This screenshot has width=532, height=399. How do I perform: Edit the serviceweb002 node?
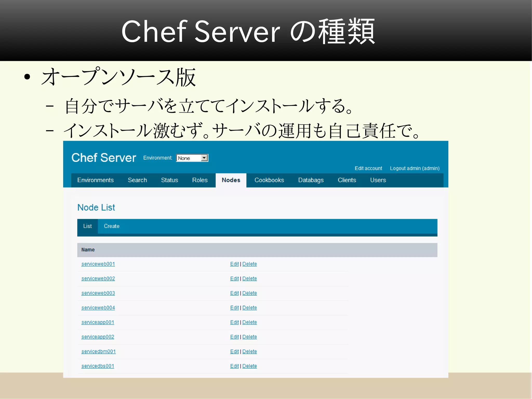pyautogui.click(x=234, y=278)
